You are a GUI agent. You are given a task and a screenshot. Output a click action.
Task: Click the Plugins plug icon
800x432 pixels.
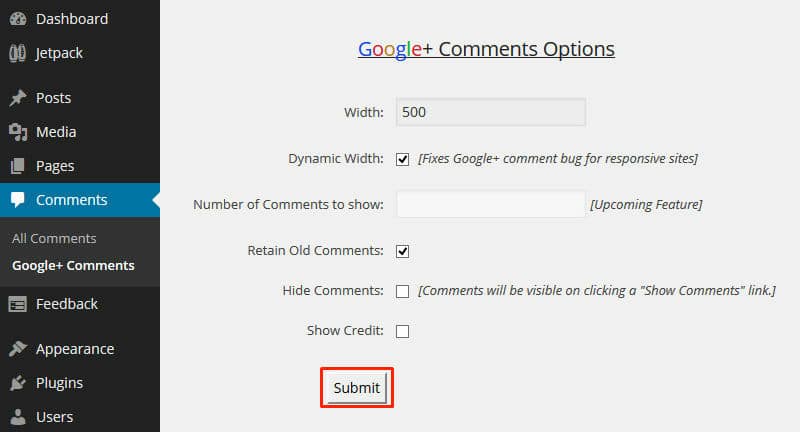(x=18, y=383)
